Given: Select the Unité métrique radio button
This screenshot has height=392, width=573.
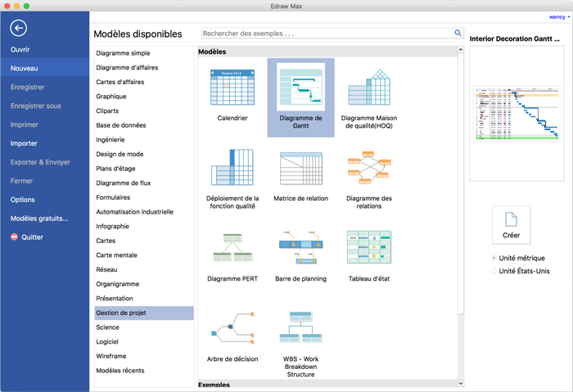Looking at the screenshot, I should point(494,258).
